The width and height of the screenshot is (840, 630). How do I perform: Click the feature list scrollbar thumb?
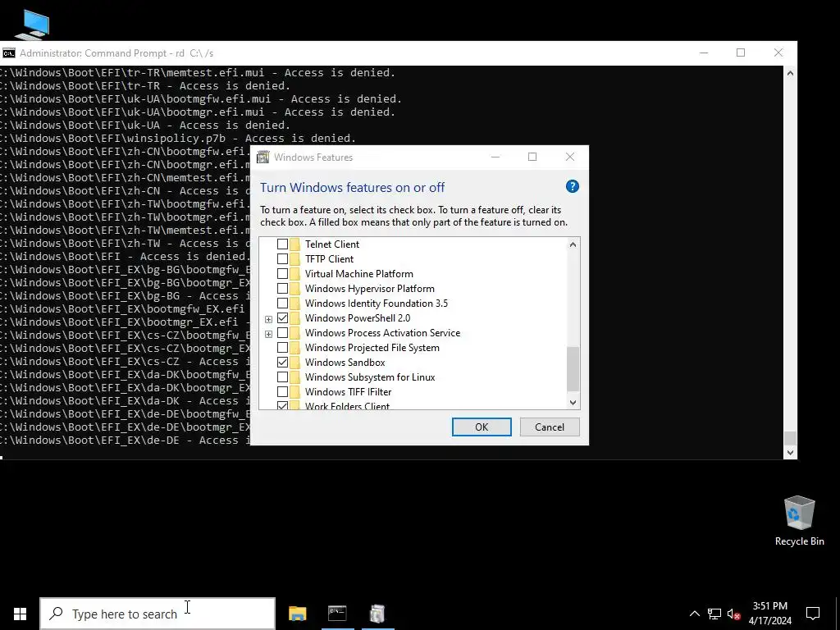(573, 369)
